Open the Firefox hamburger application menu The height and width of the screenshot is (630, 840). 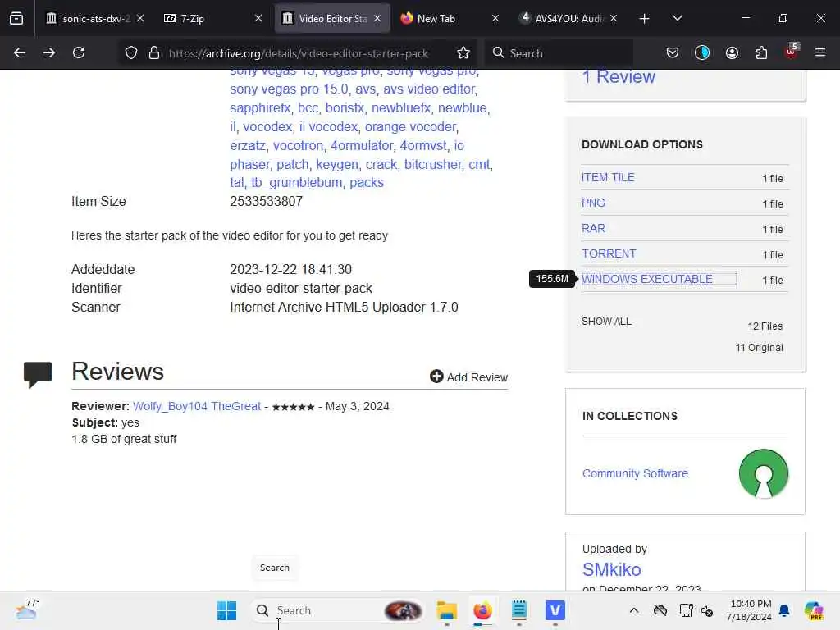pyautogui.click(x=820, y=52)
